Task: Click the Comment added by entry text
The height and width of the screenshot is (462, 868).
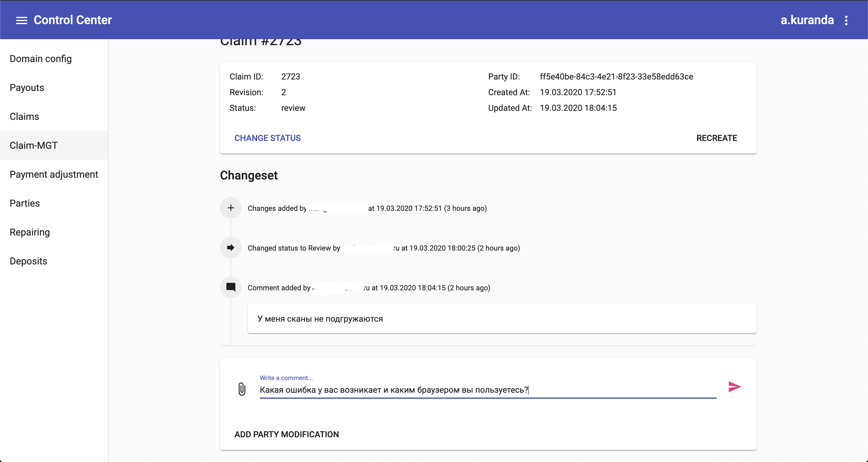Action: pos(369,288)
